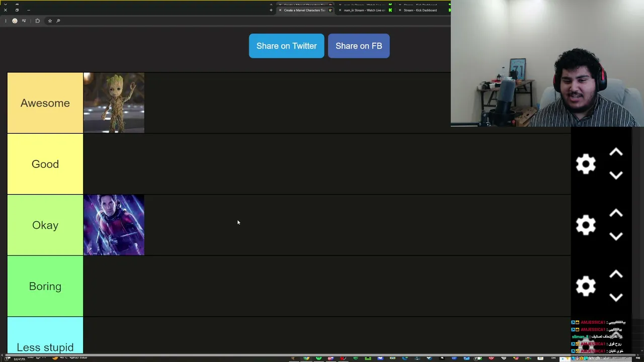Click the zoom magnifier icon in toolbar
Image resolution: width=644 pixels, height=362 pixels.
[58, 21]
